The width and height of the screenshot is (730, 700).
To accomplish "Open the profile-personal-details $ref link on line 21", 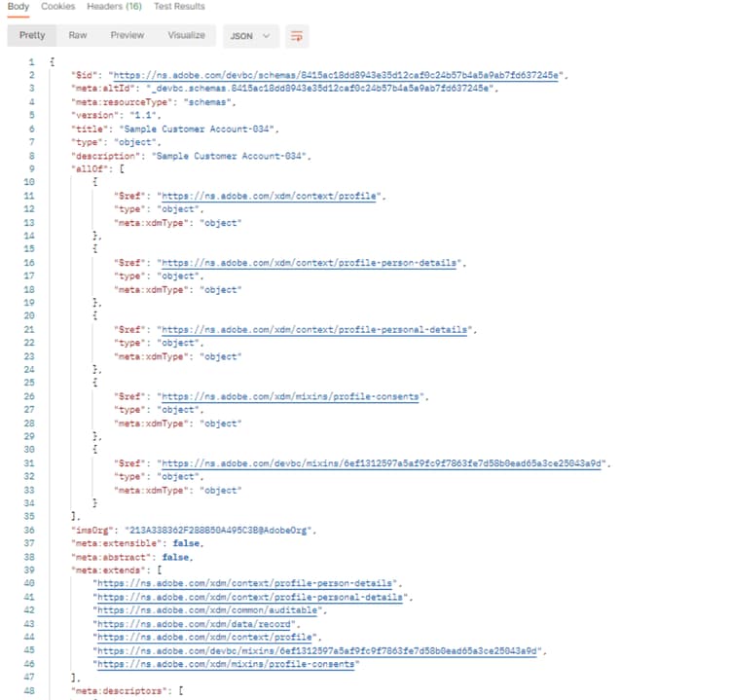I will (x=314, y=330).
